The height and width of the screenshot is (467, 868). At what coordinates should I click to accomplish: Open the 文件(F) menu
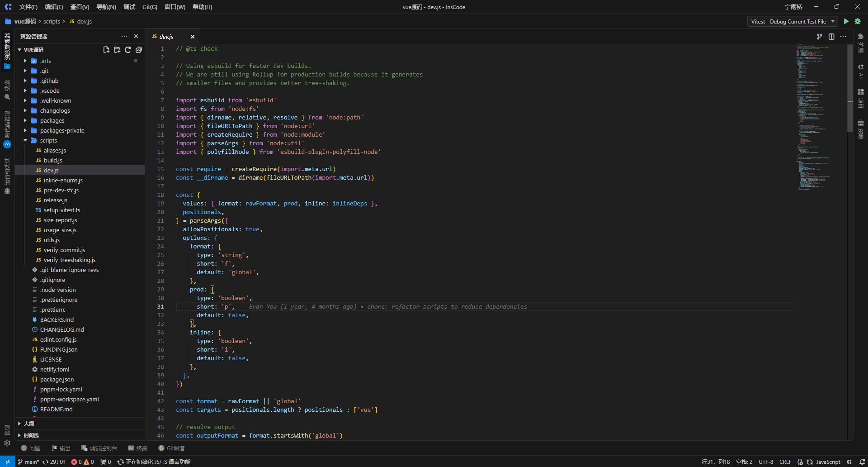(28, 7)
